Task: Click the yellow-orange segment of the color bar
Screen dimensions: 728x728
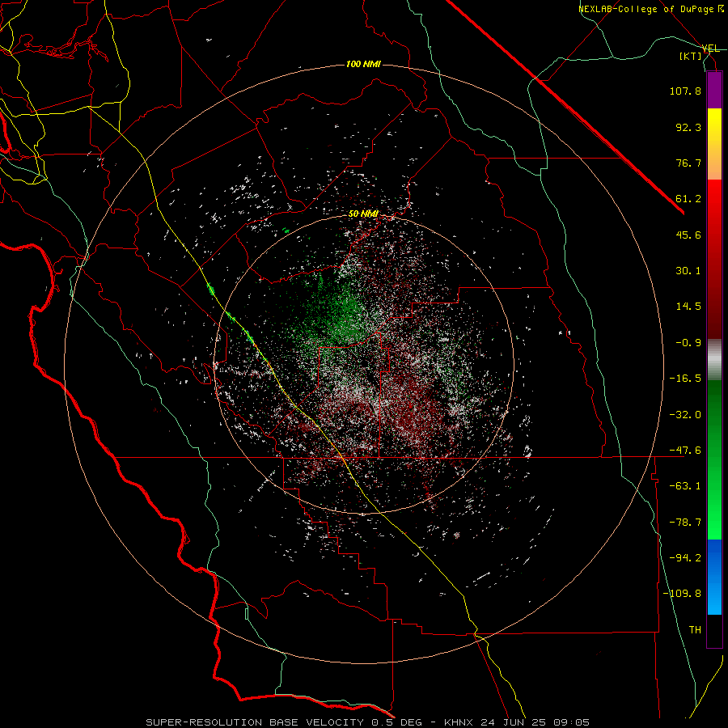Action: pos(714,144)
